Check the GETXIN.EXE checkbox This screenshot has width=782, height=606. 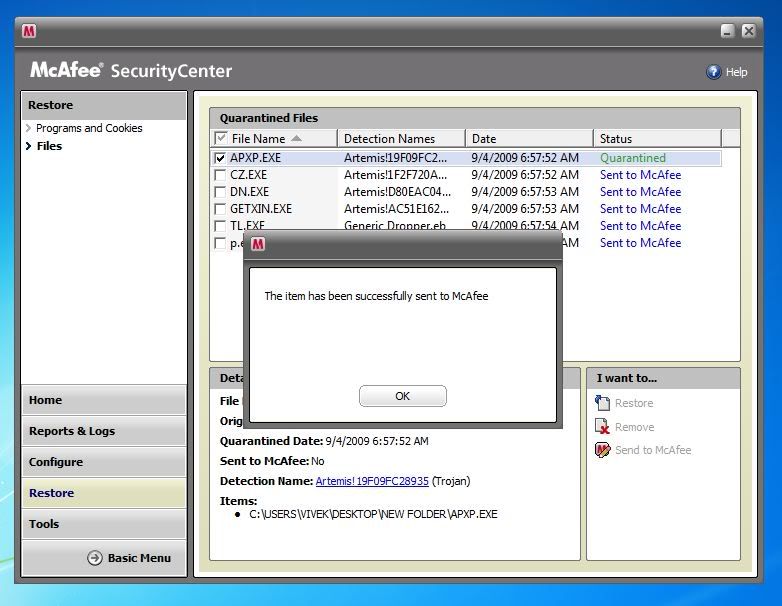[219, 209]
